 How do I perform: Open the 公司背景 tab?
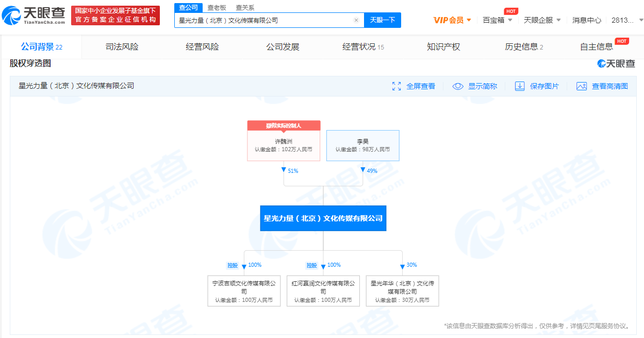coord(41,47)
